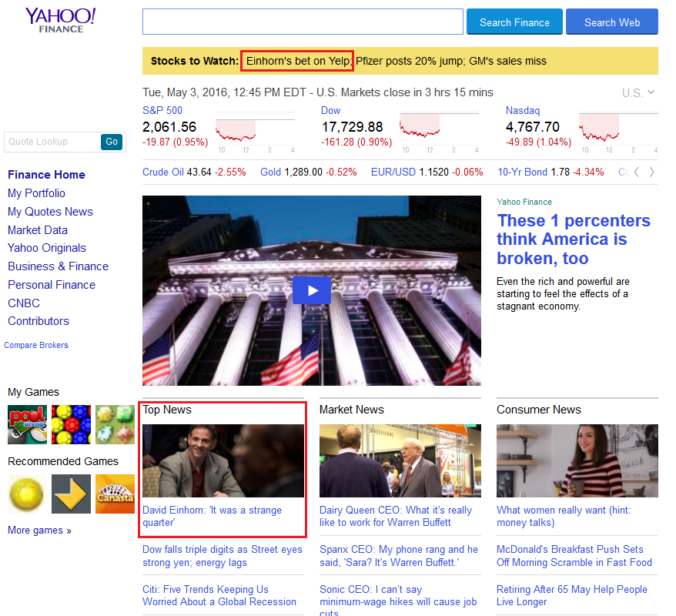Click the Go button for quote lookup
This screenshot has width=676, height=616.
click(x=112, y=142)
